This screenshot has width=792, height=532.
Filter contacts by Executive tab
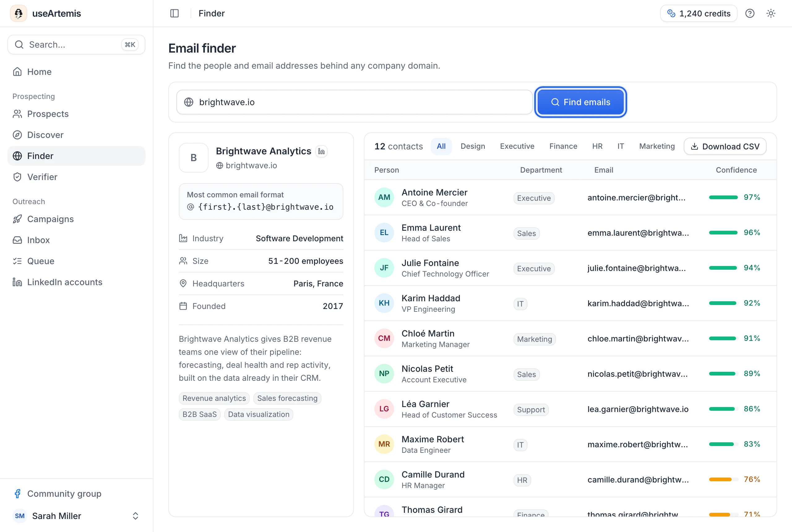(x=517, y=146)
